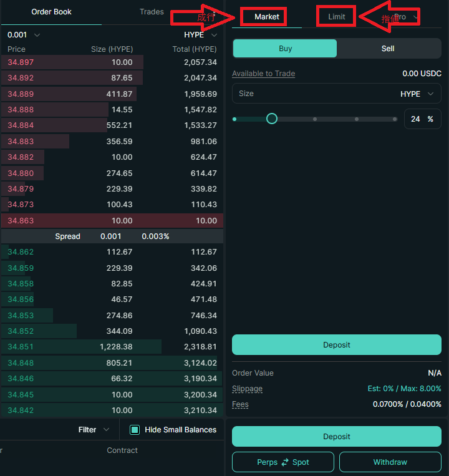The image size is (449, 476).
Task: Select ask price 34.879
Action: pos(21,189)
